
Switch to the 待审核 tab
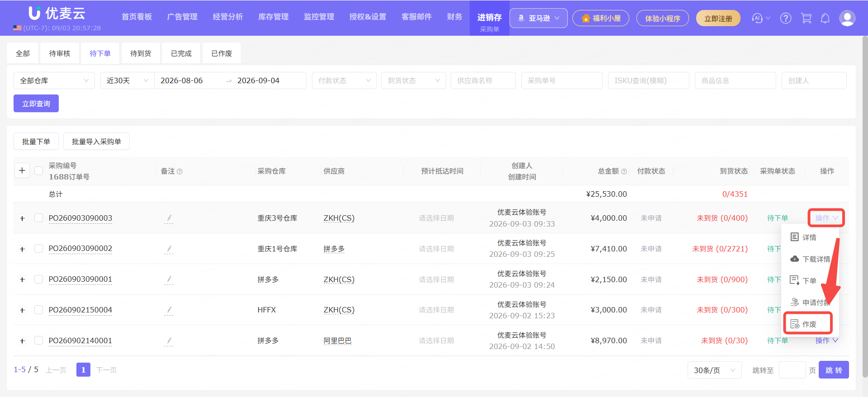60,53
